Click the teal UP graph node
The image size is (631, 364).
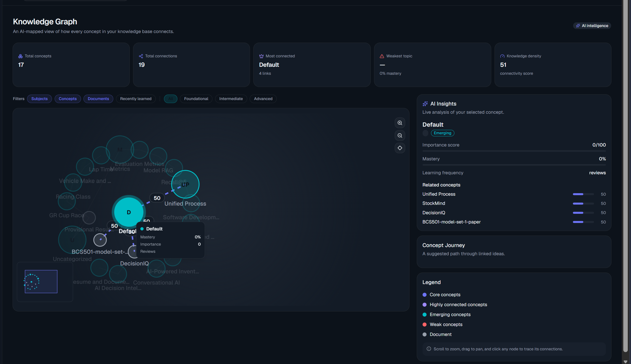point(185,184)
